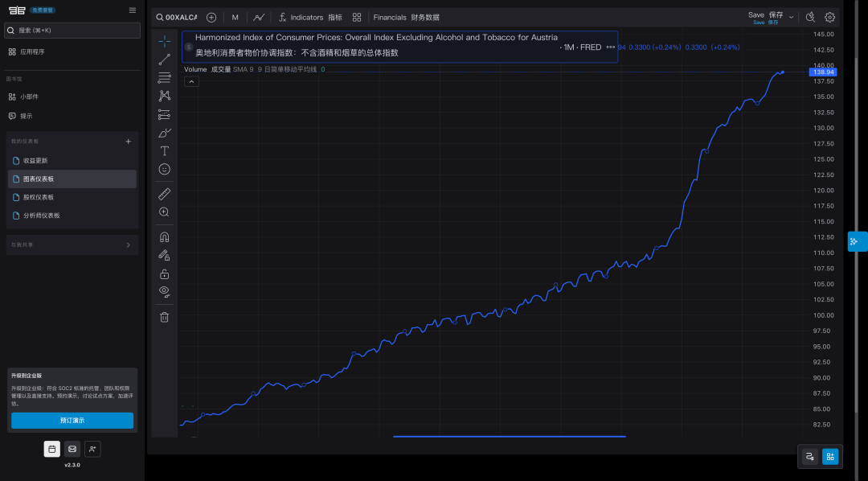
Task: Click the mail envelope icon
Action: click(72, 449)
